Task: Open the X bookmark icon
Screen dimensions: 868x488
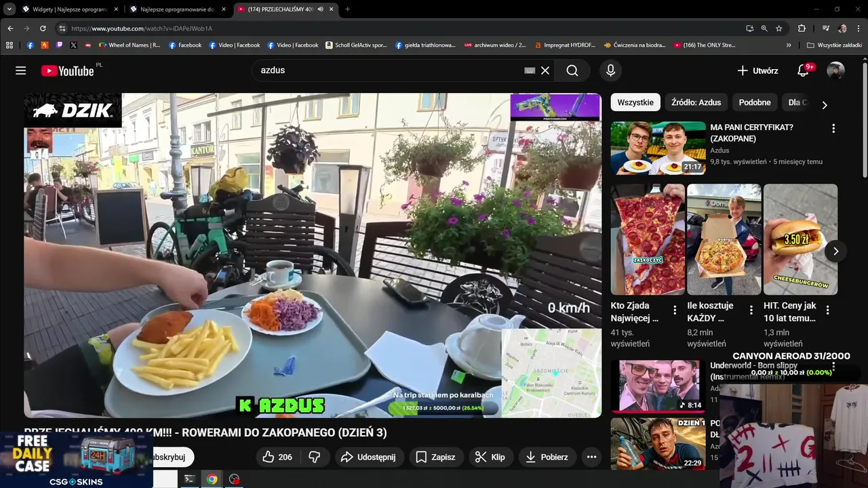Action: click(x=73, y=45)
